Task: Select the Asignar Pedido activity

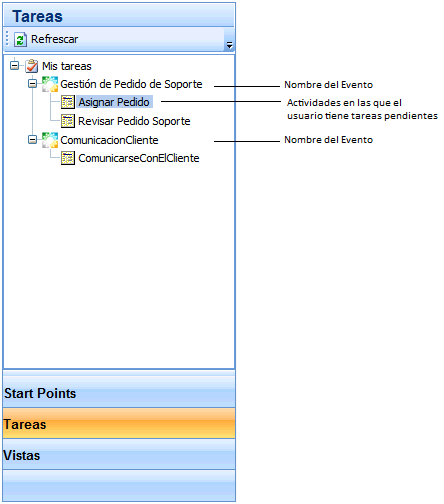Action: click(114, 102)
